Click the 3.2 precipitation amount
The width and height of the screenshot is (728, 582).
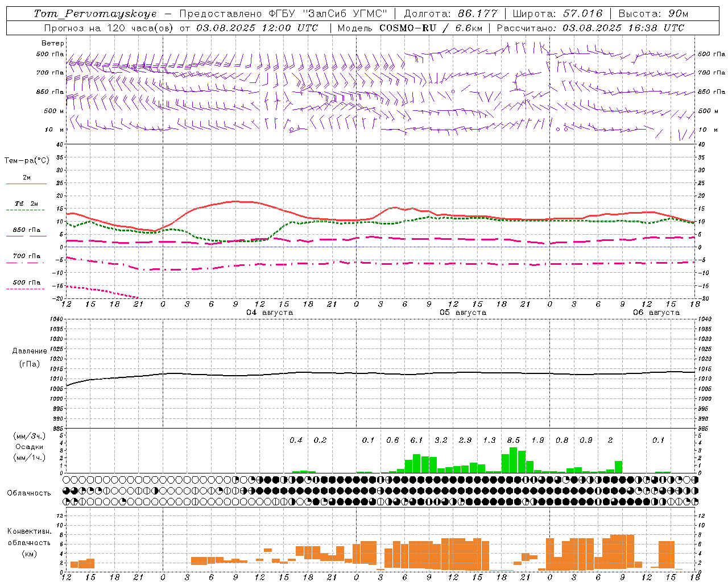click(x=441, y=440)
